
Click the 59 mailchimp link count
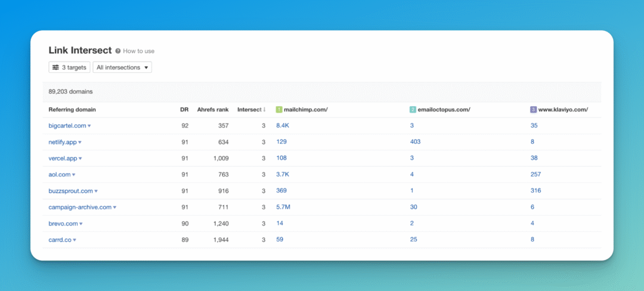pyautogui.click(x=280, y=239)
